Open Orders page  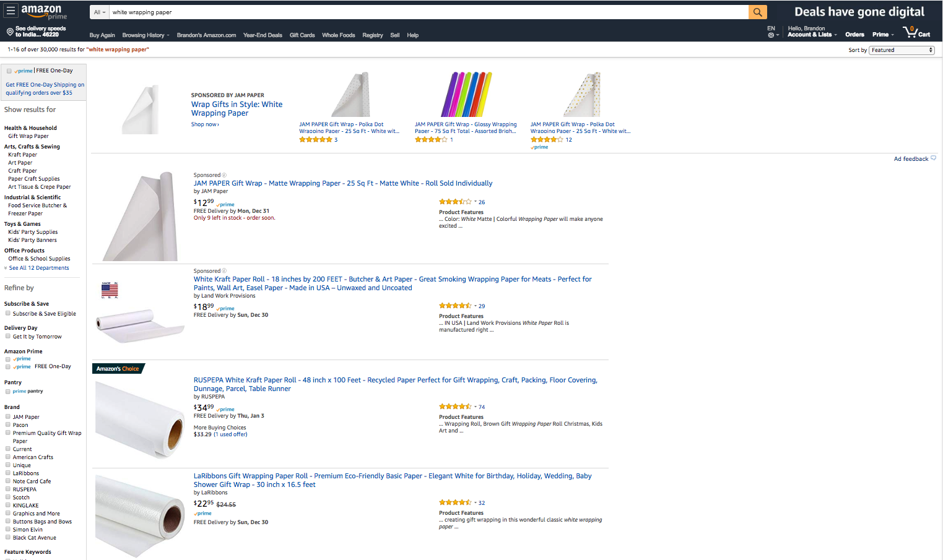[x=854, y=35]
